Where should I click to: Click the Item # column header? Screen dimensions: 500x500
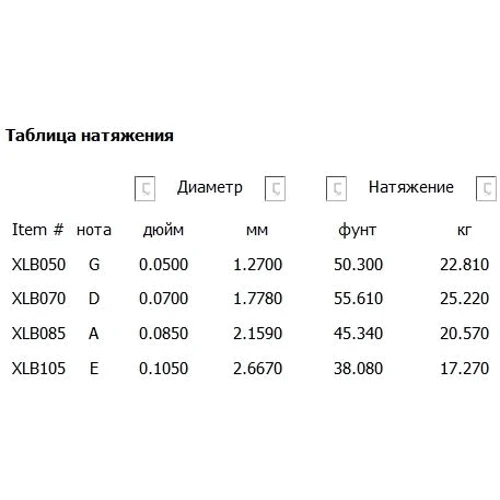point(38,230)
